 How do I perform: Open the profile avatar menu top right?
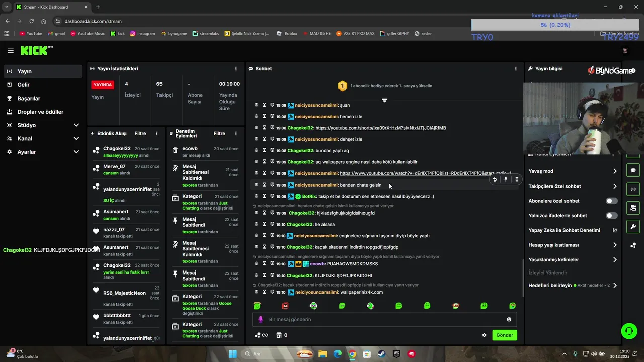point(625,51)
